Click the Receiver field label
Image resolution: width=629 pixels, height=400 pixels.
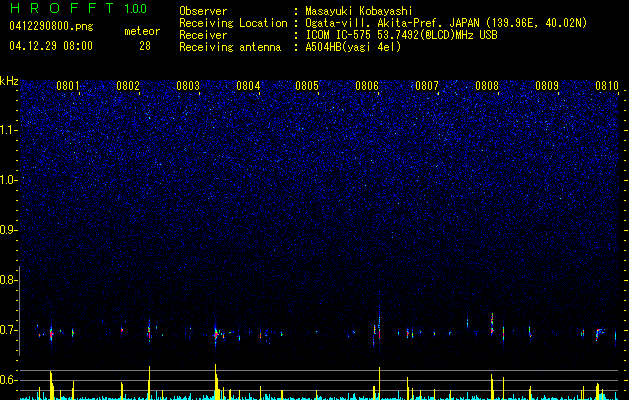[x=203, y=35]
